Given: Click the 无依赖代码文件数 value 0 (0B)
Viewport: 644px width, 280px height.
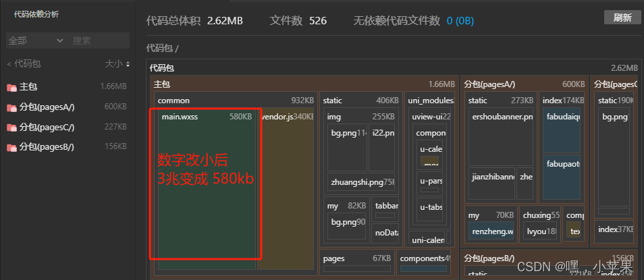Looking at the screenshot, I should (x=460, y=20).
